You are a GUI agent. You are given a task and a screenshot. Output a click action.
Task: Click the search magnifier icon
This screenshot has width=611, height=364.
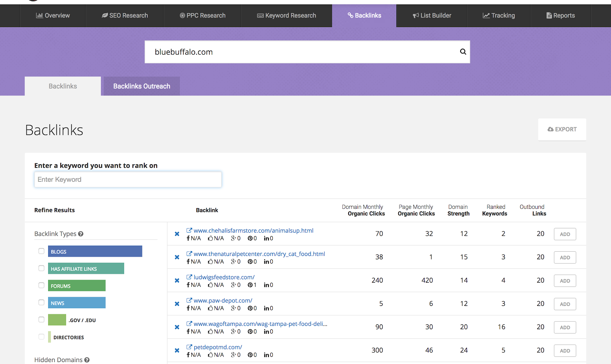click(x=463, y=52)
